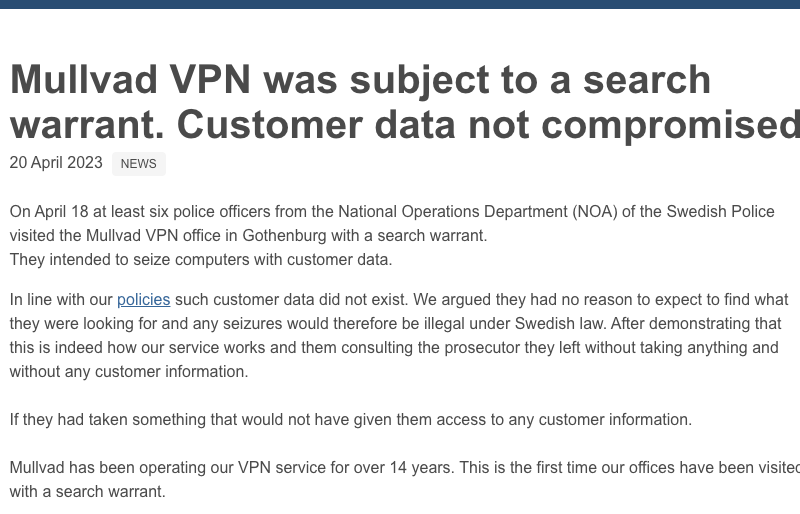
Task: Click the final line "with a search warrant."
Action: point(87,492)
